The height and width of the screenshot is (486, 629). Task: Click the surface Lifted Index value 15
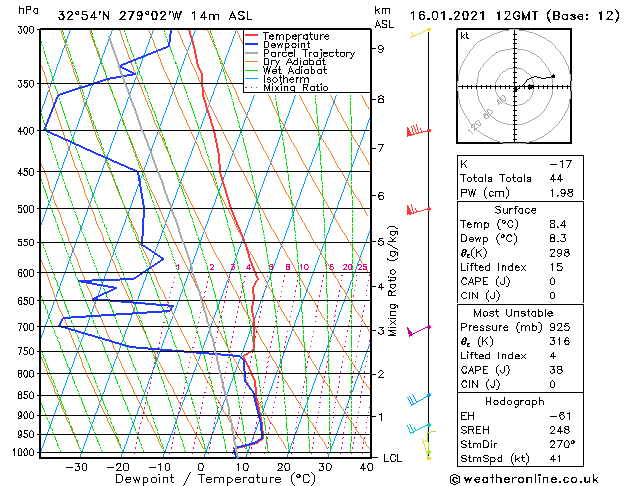[556, 267]
